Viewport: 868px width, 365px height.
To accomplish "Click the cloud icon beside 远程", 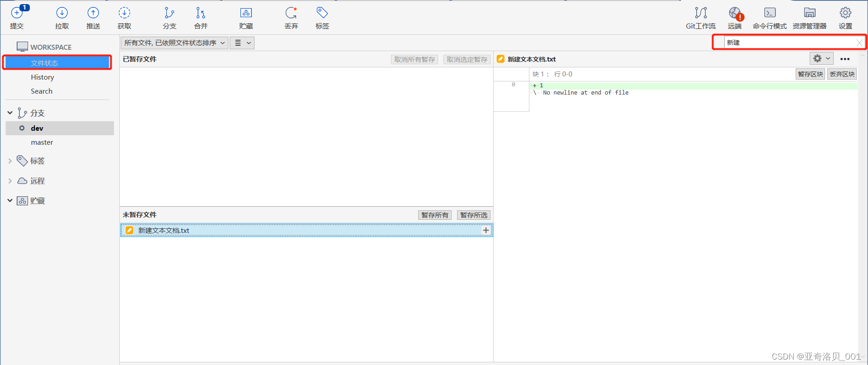I will [22, 181].
